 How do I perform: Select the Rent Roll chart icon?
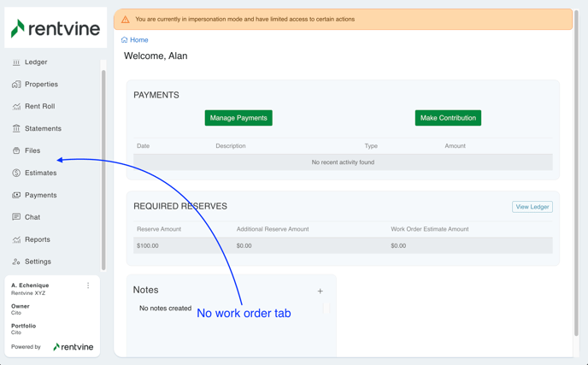16,107
